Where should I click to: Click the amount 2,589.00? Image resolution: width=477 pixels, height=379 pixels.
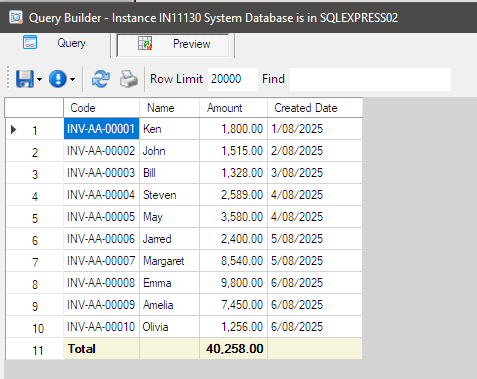coord(233,195)
